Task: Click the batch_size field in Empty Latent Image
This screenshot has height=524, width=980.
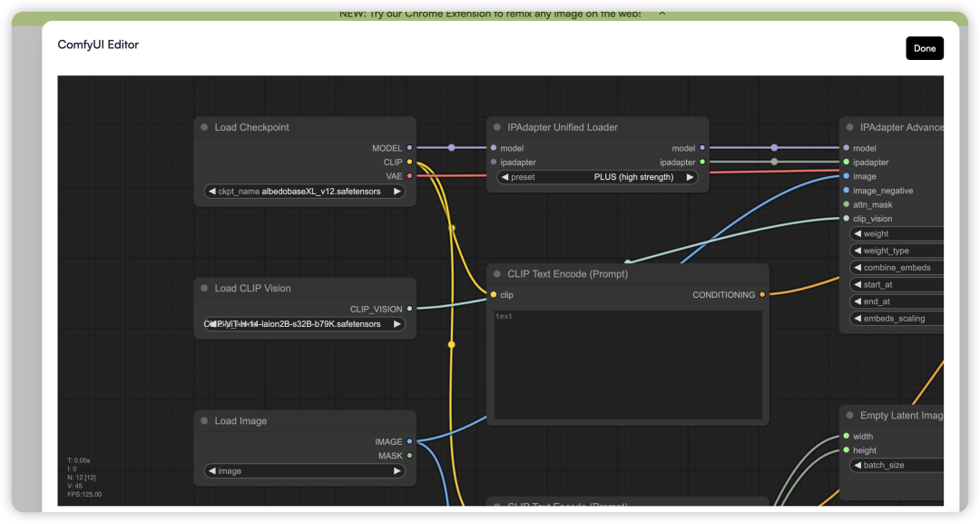Action: [897, 465]
